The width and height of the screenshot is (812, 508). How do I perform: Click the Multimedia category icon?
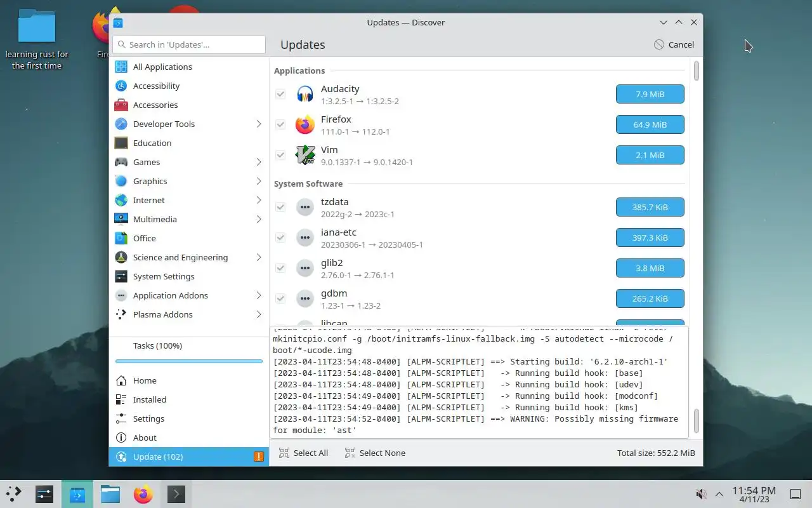(121, 219)
